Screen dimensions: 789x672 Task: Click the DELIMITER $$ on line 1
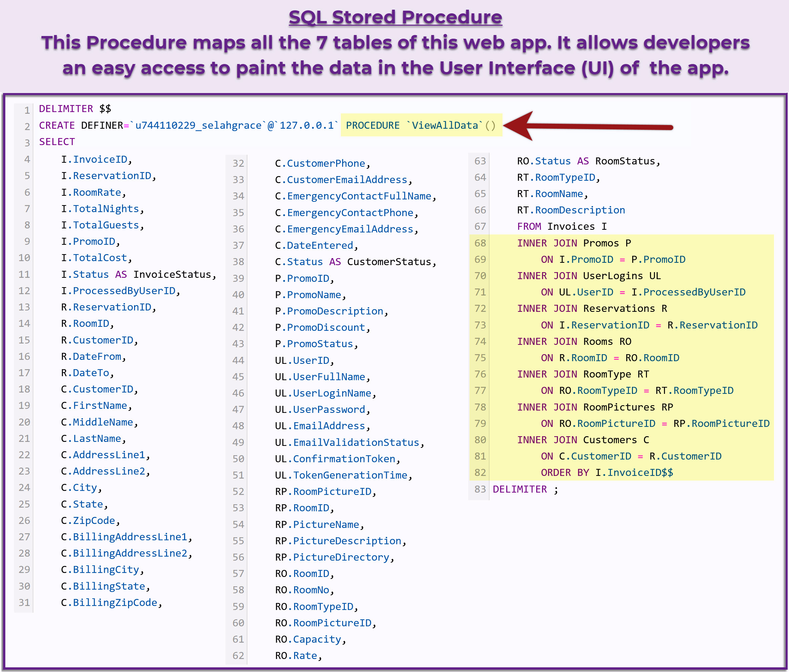pyautogui.click(x=75, y=109)
